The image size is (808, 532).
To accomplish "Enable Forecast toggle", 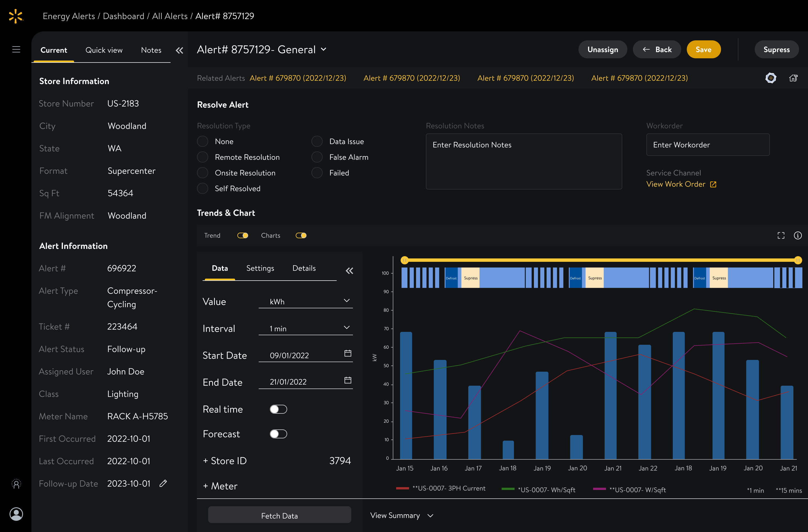I will (278, 434).
